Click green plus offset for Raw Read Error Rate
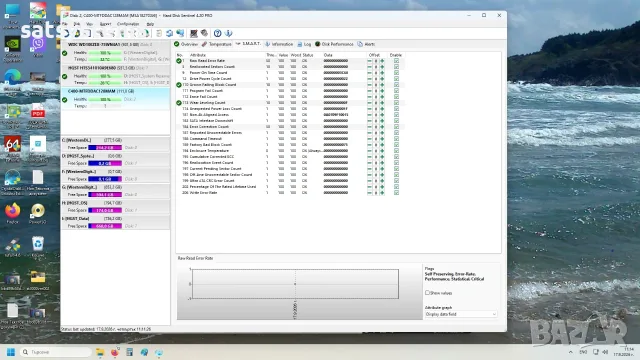The width and height of the screenshot is (640, 360). pyautogui.click(x=382, y=61)
